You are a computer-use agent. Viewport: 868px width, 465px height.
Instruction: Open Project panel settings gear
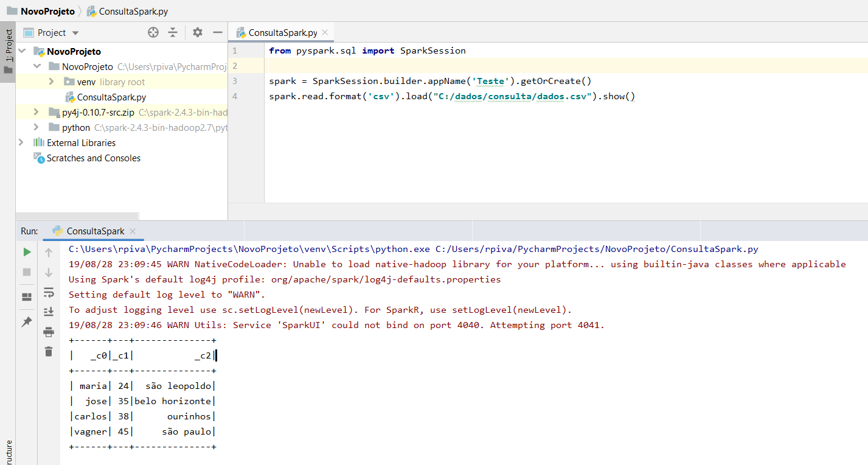197,32
